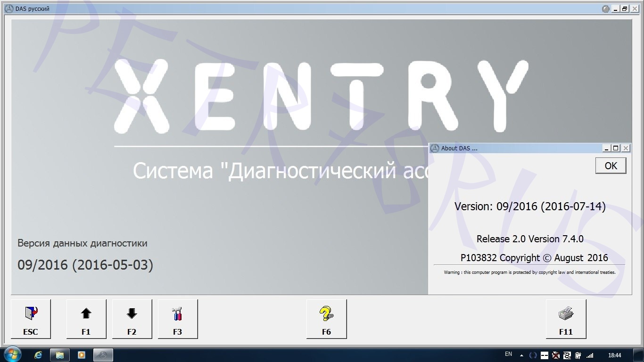Screen dimensions: 644x362
Task: Click OK in the About DAS dialog
Action: click(611, 165)
